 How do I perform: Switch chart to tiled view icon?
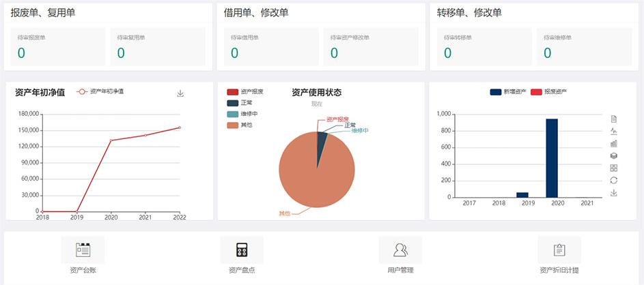coord(613,168)
